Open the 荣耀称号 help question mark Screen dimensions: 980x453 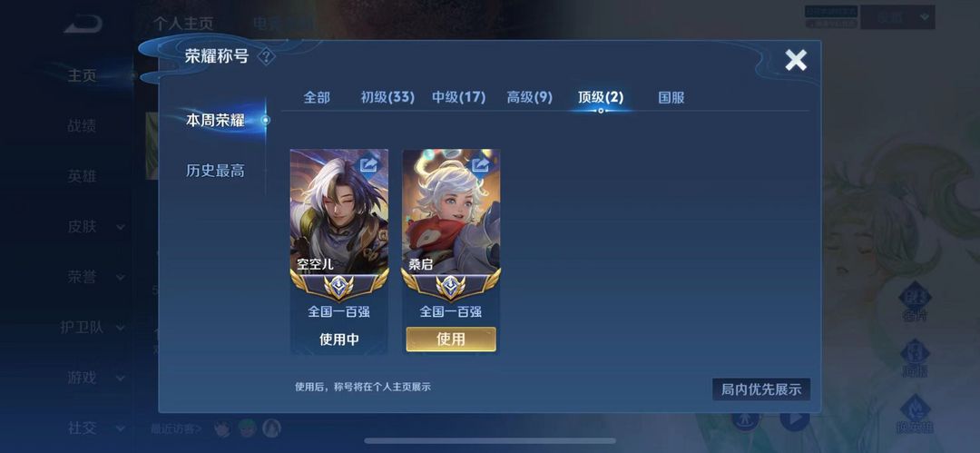pos(266,56)
